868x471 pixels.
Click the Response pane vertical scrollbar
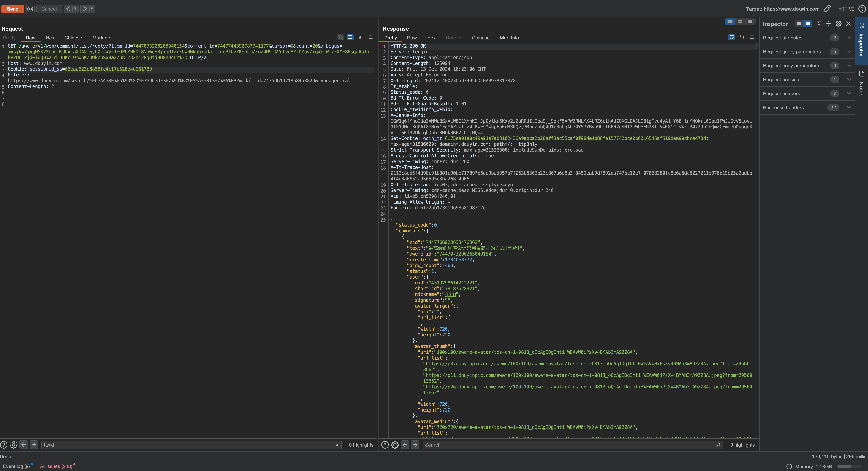757,47
